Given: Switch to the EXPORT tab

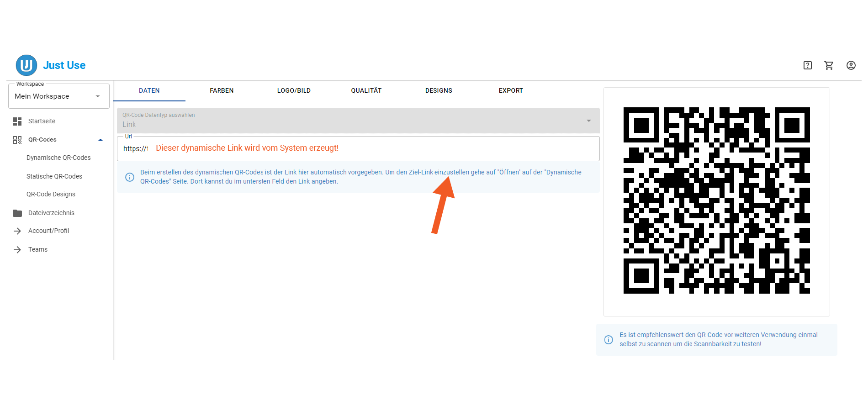Looking at the screenshot, I should coord(511,90).
